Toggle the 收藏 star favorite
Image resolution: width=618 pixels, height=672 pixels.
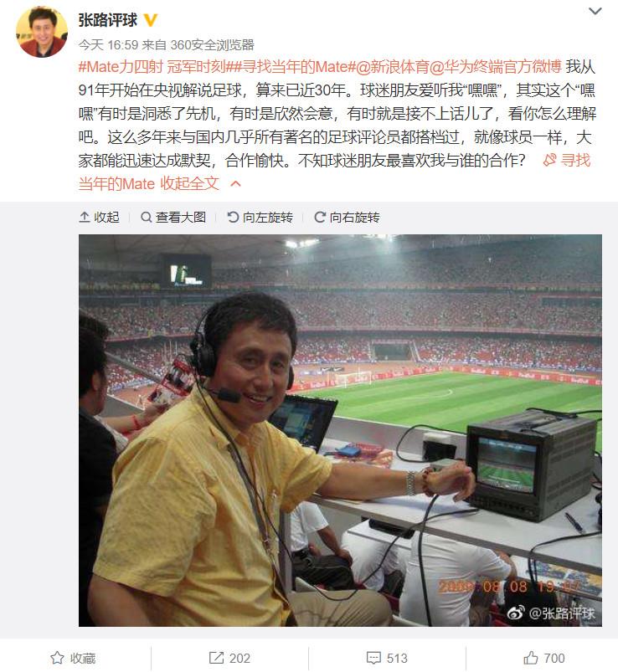[57, 658]
